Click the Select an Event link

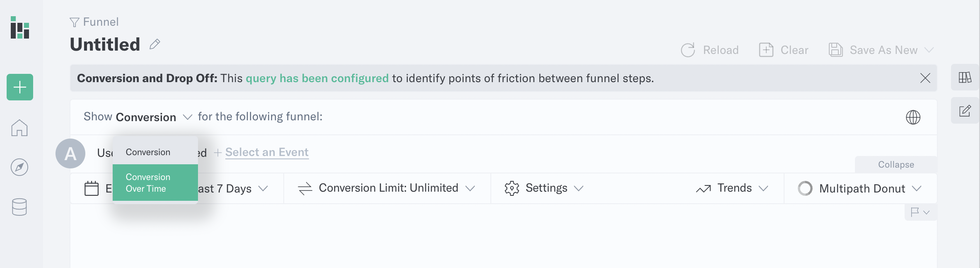[267, 152]
